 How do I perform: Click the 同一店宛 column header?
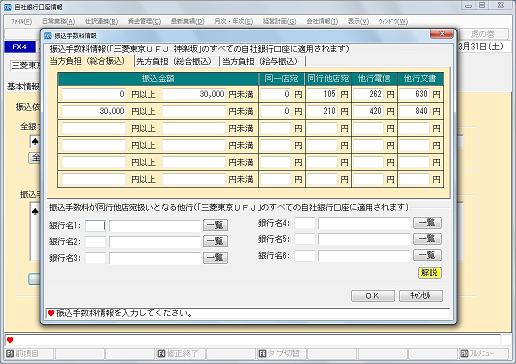[282, 79]
